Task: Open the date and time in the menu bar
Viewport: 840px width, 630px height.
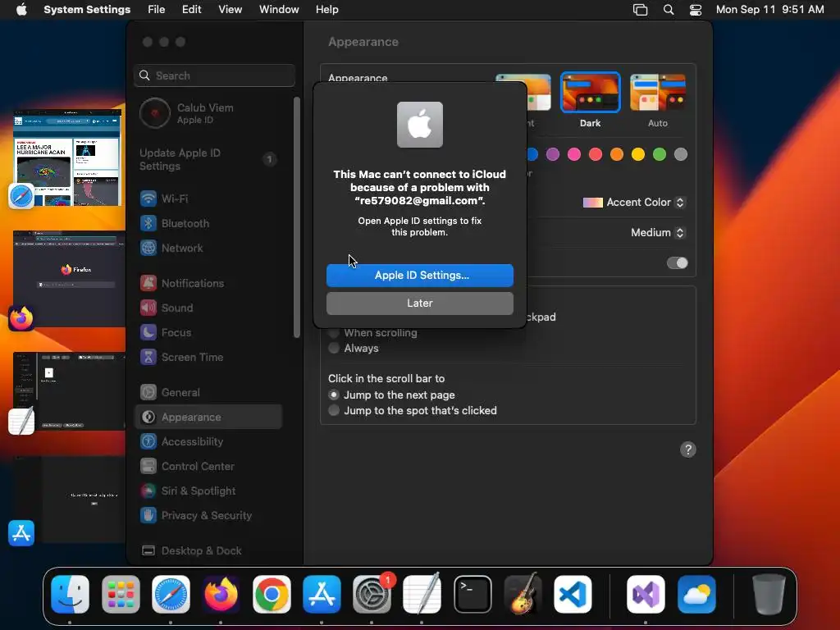Action: [x=769, y=10]
